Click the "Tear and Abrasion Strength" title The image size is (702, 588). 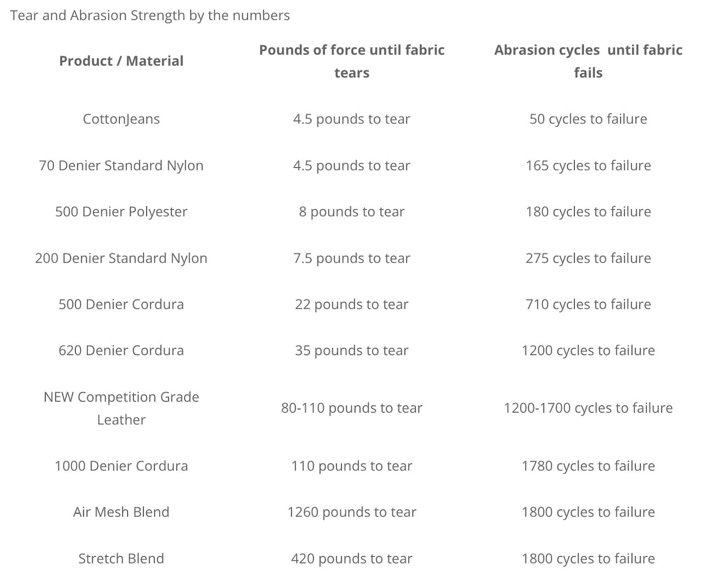(150, 15)
